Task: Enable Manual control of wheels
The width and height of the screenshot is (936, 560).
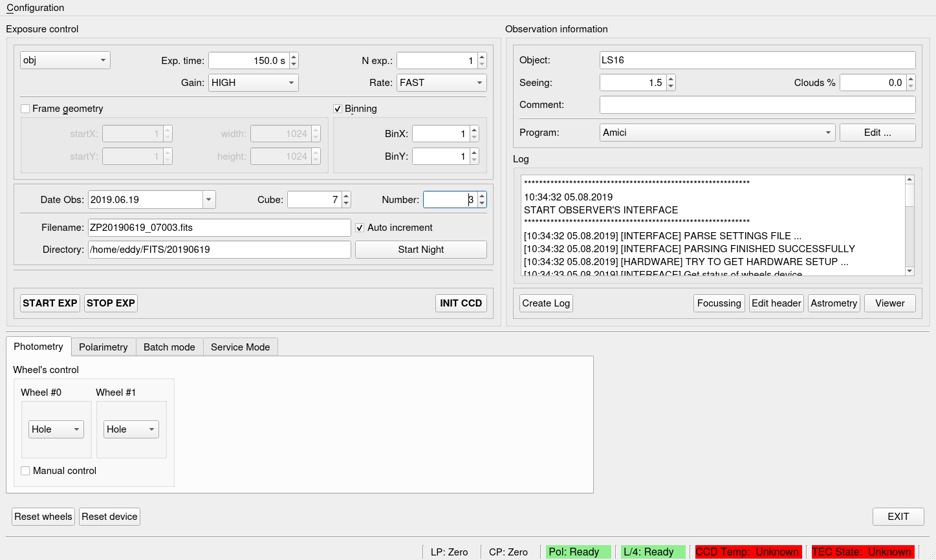Action: pyautogui.click(x=26, y=471)
